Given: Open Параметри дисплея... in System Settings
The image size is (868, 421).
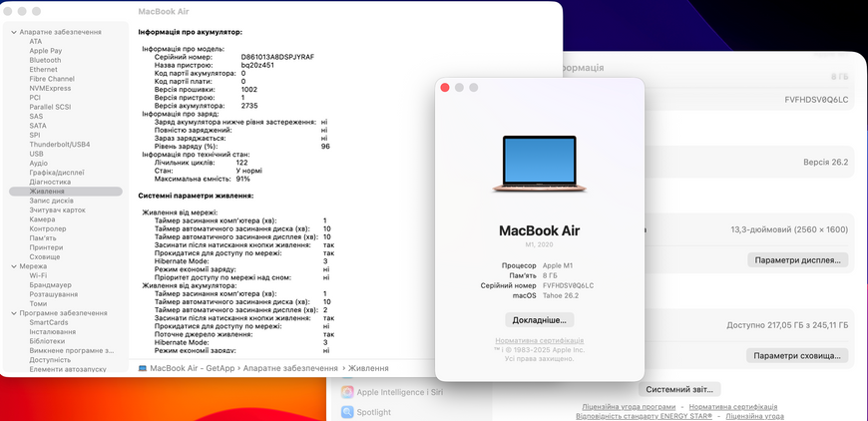Looking at the screenshot, I should (x=798, y=260).
